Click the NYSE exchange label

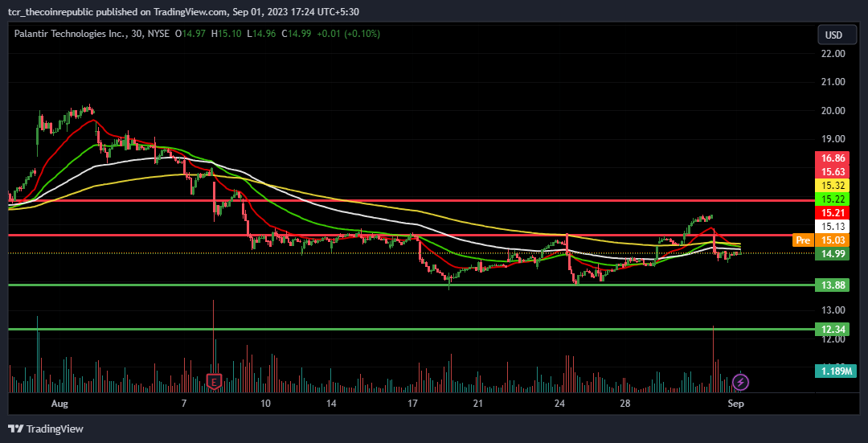158,34
